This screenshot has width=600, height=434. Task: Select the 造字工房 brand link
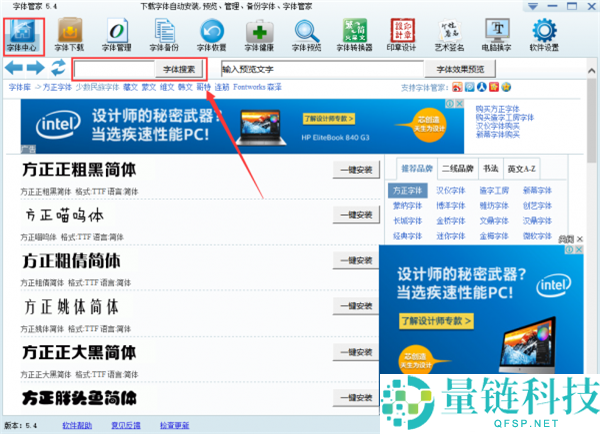pos(494,190)
